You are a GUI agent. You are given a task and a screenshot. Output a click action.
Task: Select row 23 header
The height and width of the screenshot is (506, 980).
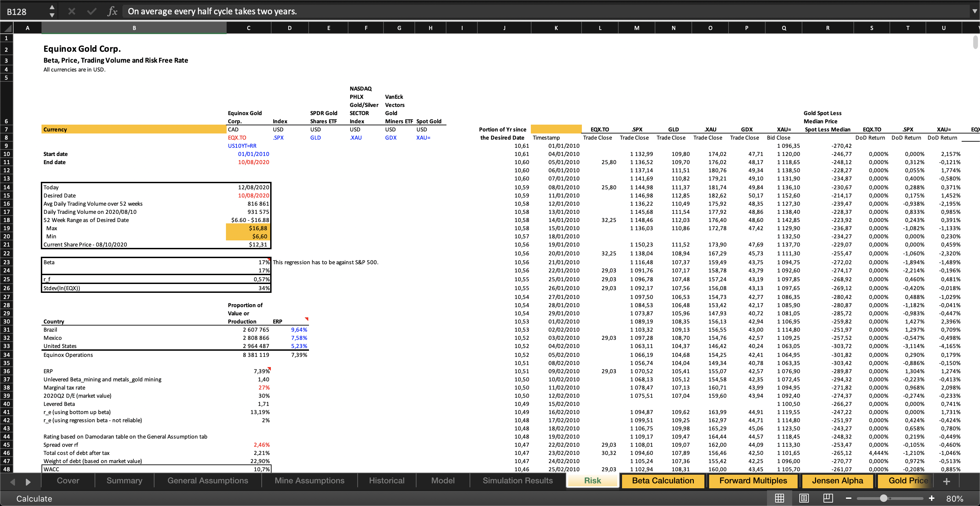click(x=6, y=262)
